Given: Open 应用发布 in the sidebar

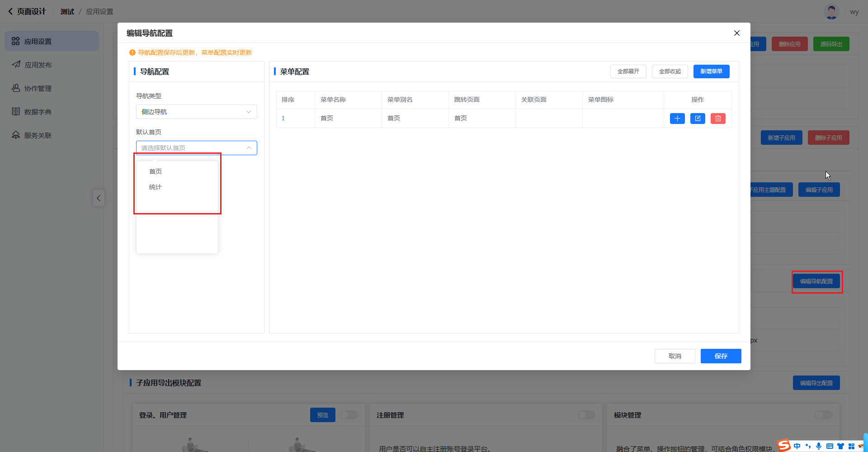Looking at the screenshot, I should (x=38, y=65).
